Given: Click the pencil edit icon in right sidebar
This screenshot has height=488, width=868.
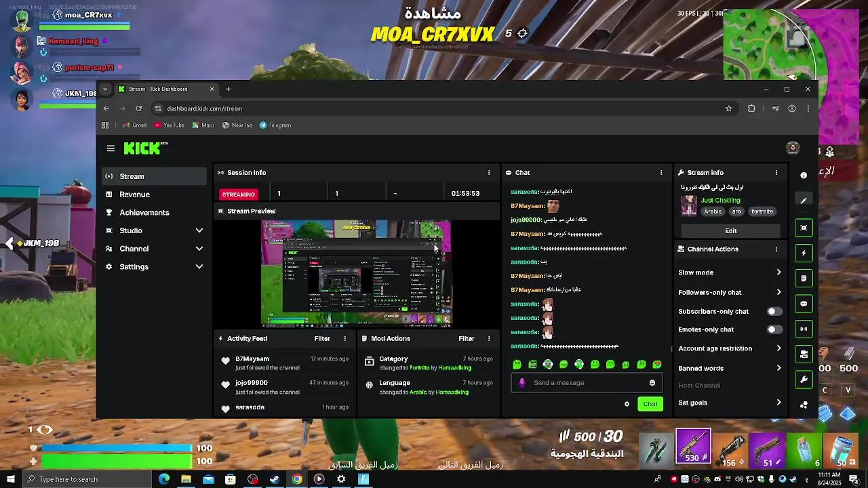Looking at the screenshot, I should [804, 201].
